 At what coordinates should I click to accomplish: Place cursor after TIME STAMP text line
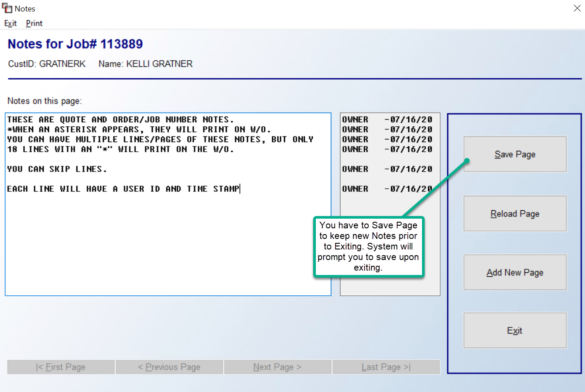(240, 188)
